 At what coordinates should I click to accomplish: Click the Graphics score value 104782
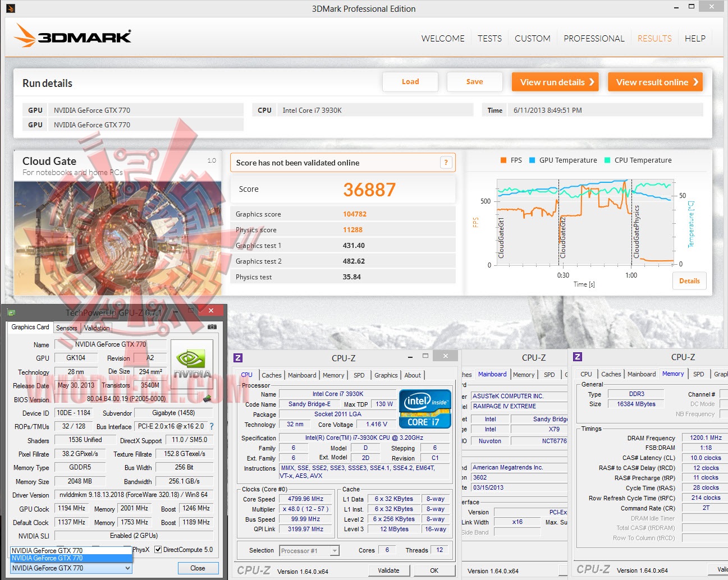355,214
